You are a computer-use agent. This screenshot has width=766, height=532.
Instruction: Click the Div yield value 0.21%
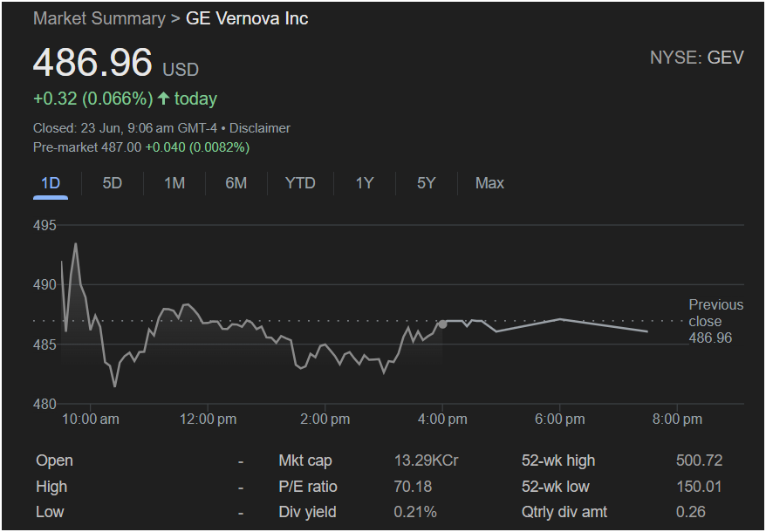pyautogui.click(x=415, y=512)
